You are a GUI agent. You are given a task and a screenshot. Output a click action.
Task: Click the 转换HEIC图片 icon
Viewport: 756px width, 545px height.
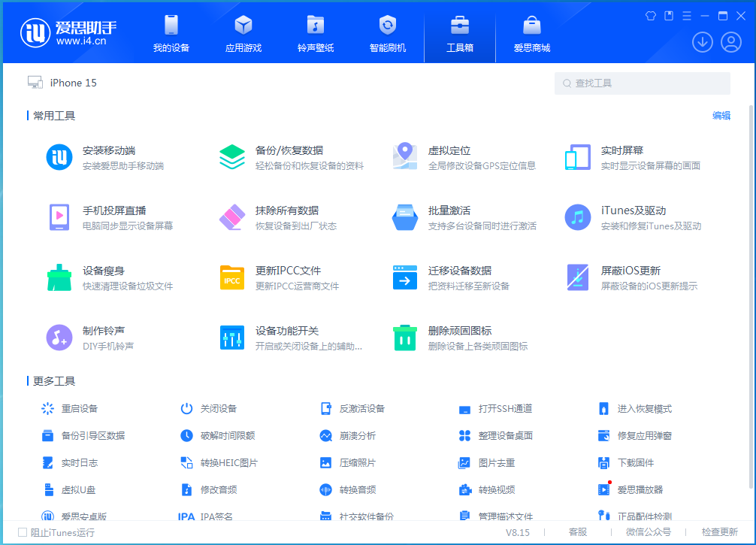click(186, 463)
